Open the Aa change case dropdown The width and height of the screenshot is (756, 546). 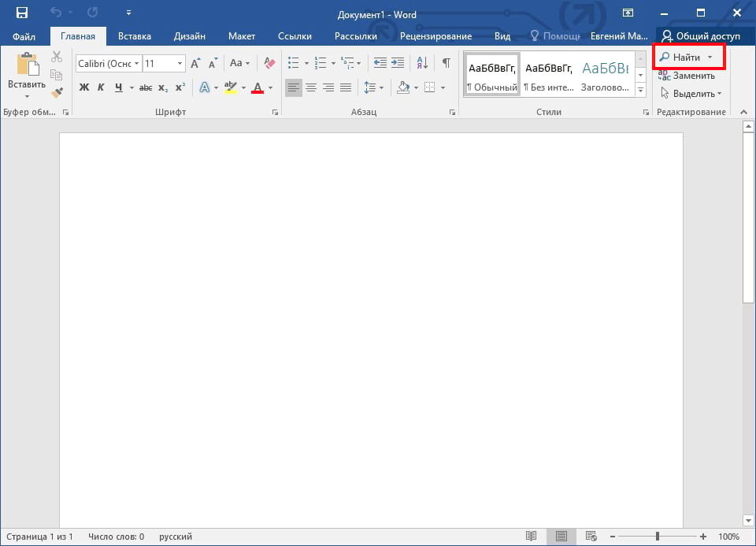[239, 63]
